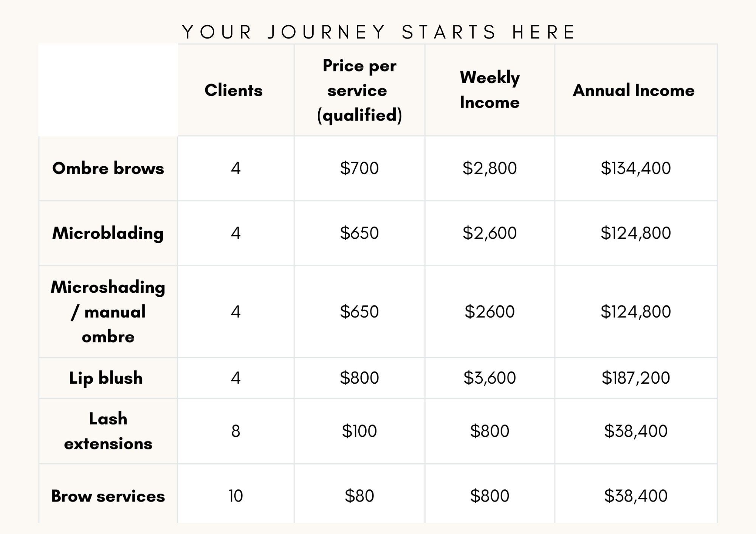This screenshot has height=534, width=756.
Task: Click the Brow services row label
Action: [108, 496]
